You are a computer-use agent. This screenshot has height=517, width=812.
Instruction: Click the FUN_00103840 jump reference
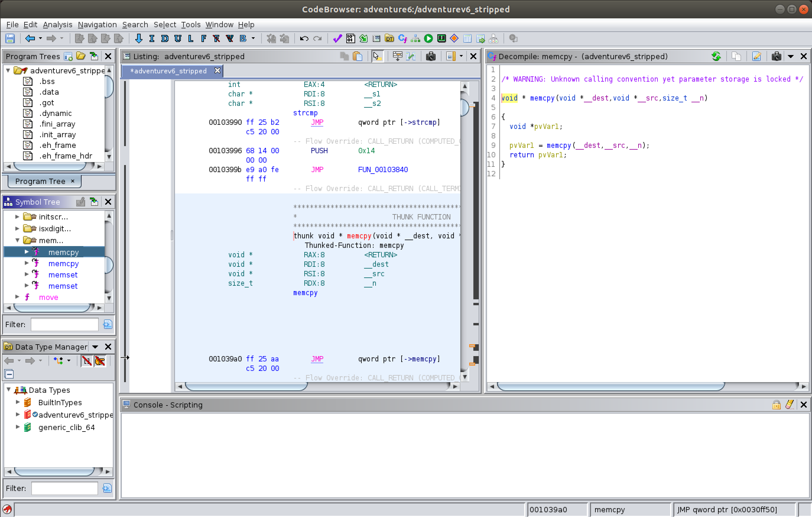383,169
